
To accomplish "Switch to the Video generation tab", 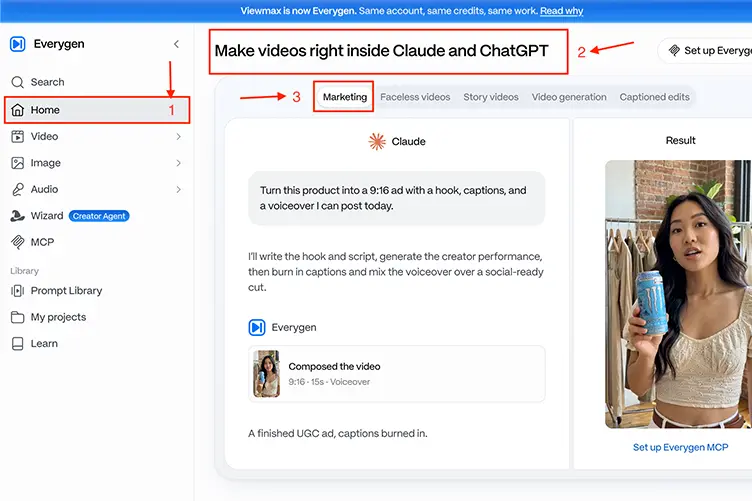I will coord(569,97).
